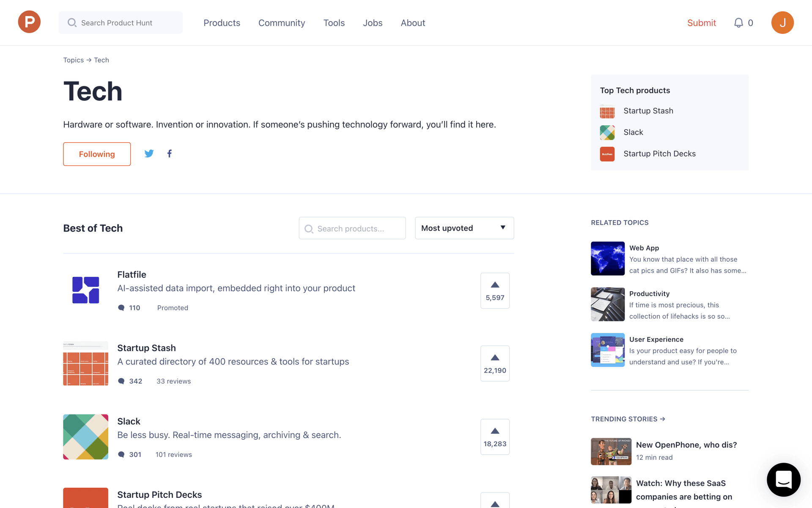Open the Tools menu
Viewport: 812px width, 508px height.
tap(334, 23)
